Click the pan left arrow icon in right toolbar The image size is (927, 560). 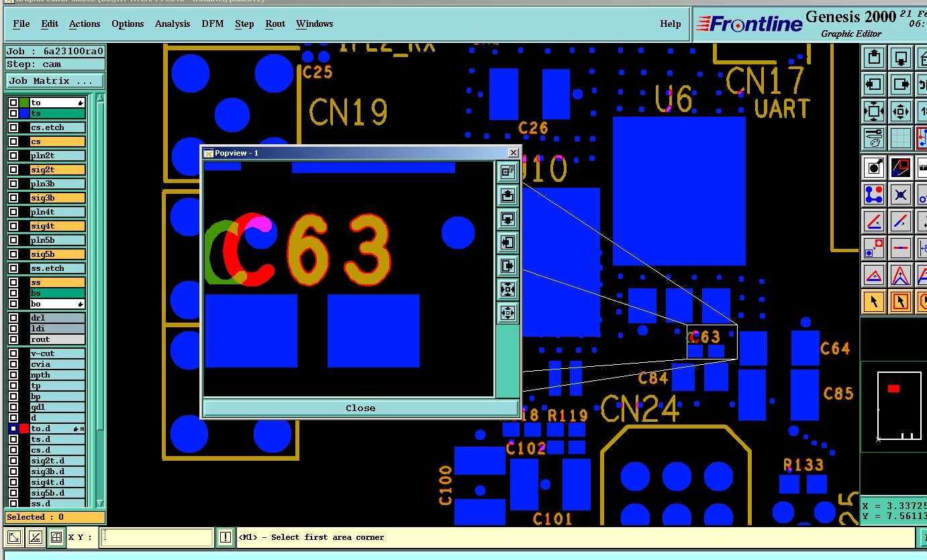874,85
